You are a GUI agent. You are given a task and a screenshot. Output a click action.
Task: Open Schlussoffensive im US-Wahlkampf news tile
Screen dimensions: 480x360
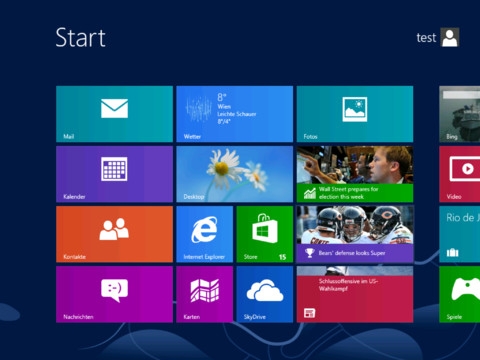click(x=355, y=294)
